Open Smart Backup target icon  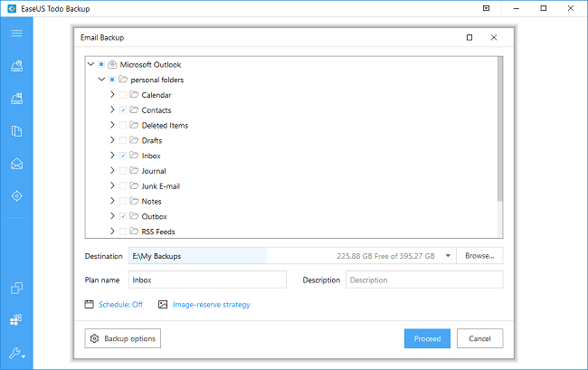16,196
